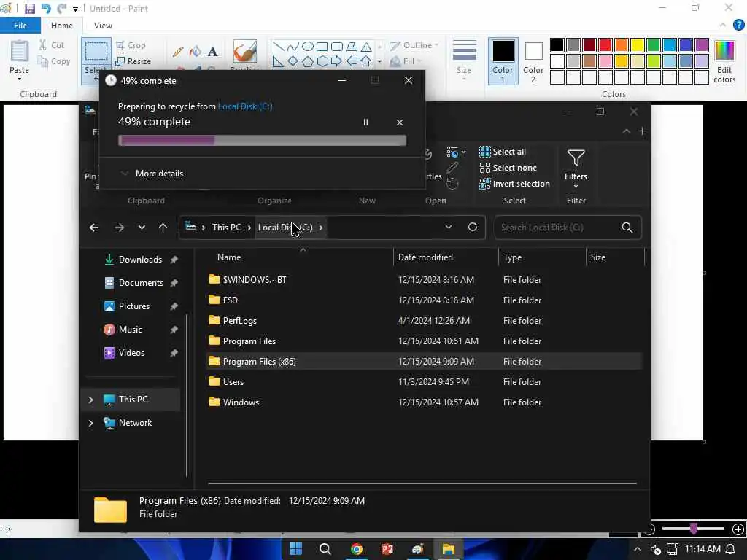Open Pictures in navigation pane
The height and width of the screenshot is (560, 747).
(x=134, y=306)
